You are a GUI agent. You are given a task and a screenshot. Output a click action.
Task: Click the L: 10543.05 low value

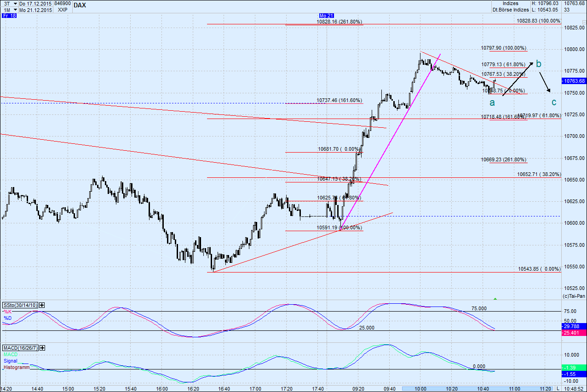(x=545, y=9)
